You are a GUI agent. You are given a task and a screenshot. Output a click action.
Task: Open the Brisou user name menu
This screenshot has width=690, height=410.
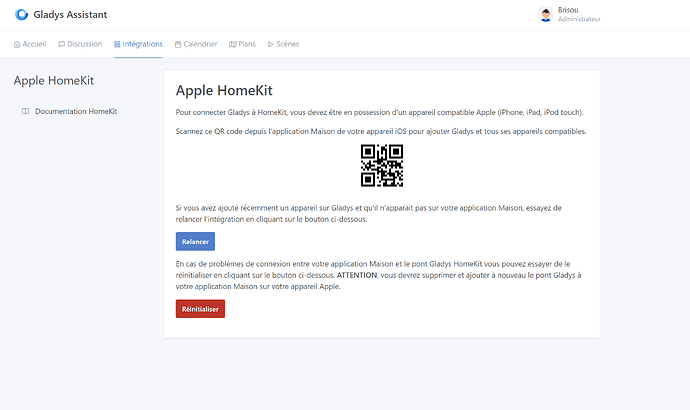568,10
